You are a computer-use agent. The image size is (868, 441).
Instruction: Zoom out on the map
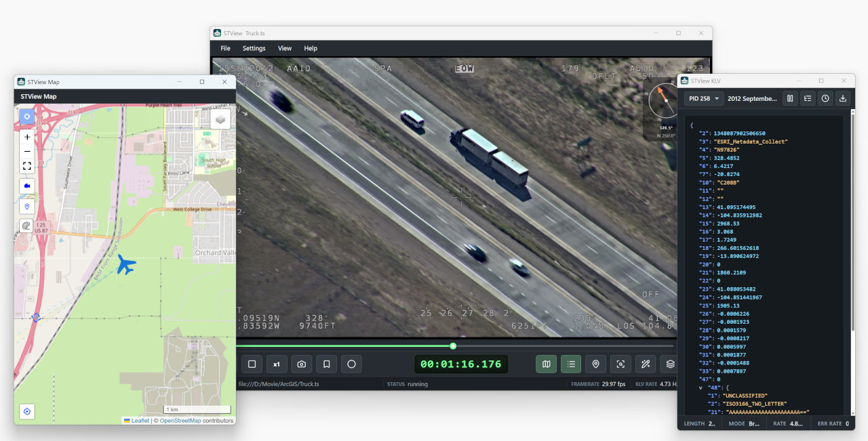tap(27, 151)
